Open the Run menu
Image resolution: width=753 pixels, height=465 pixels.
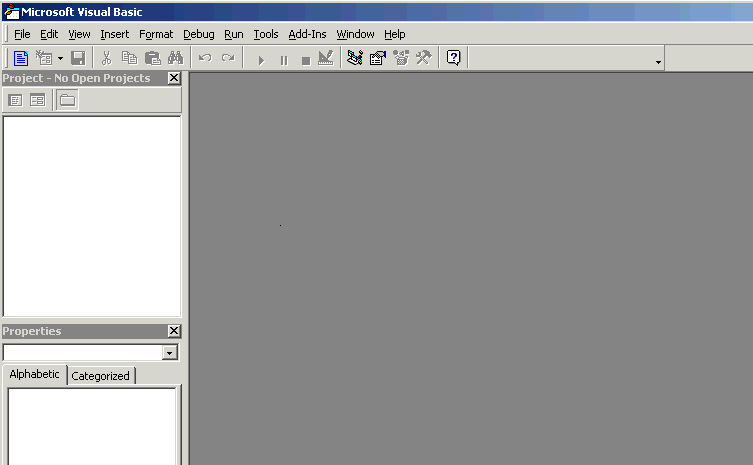(234, 34)
